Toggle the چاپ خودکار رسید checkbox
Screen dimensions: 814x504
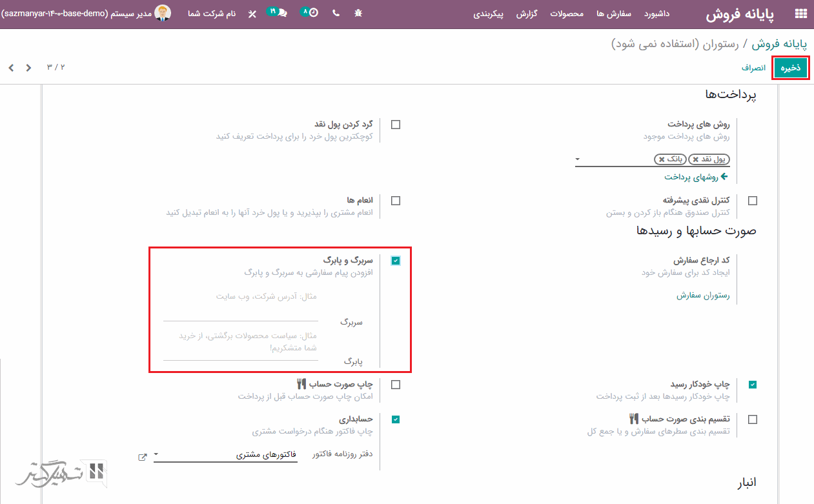(x=753, y=385)
